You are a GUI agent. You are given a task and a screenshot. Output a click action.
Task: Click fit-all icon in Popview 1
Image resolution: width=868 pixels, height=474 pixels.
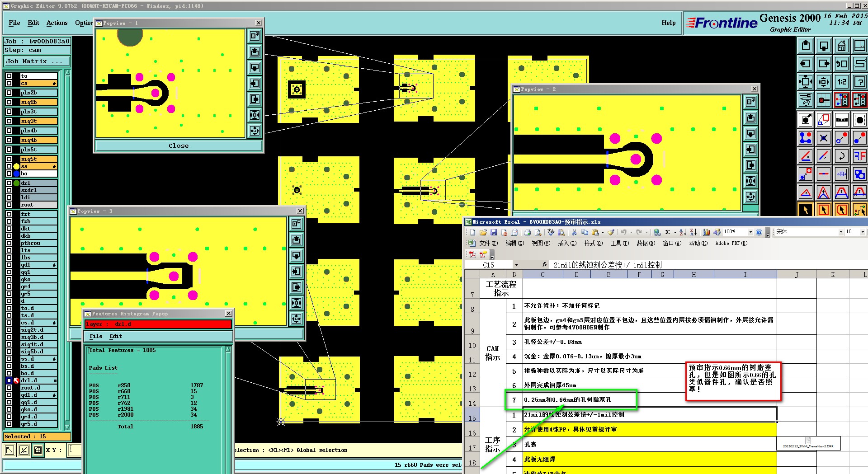(255, 115)
